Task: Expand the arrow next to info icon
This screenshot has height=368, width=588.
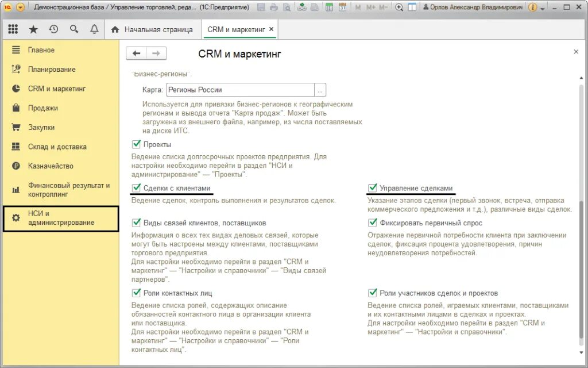Action: 543,8
